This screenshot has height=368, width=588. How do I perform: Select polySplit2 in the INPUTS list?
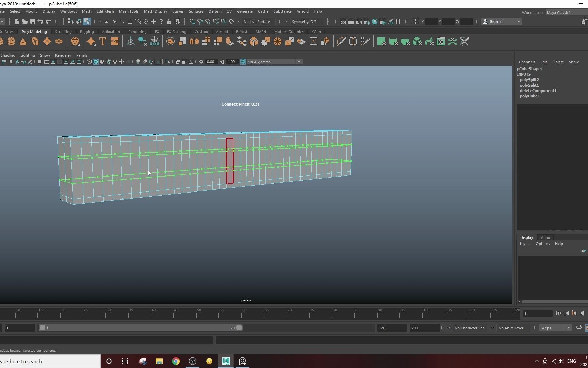click(x=529, y=80)
